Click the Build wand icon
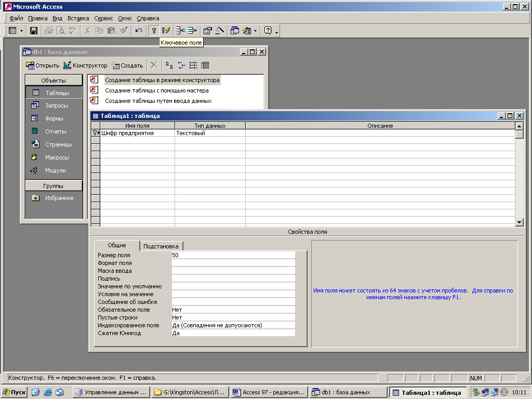 pyautogui.click(x=220, y=31)
